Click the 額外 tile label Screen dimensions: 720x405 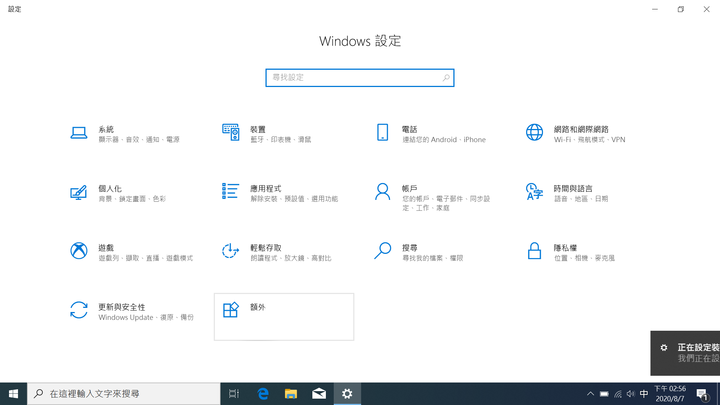click(x=258, y=307)
